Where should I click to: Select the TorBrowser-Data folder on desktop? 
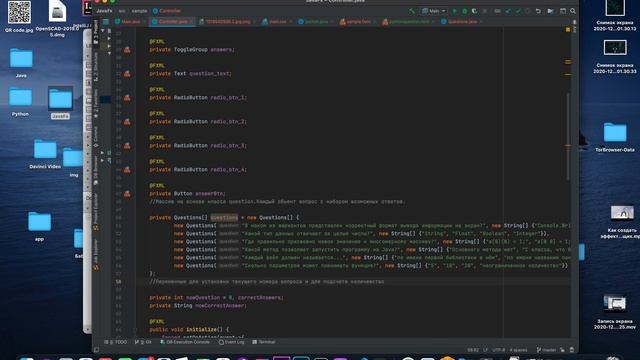pyautogui.click(x=615, y=137)
